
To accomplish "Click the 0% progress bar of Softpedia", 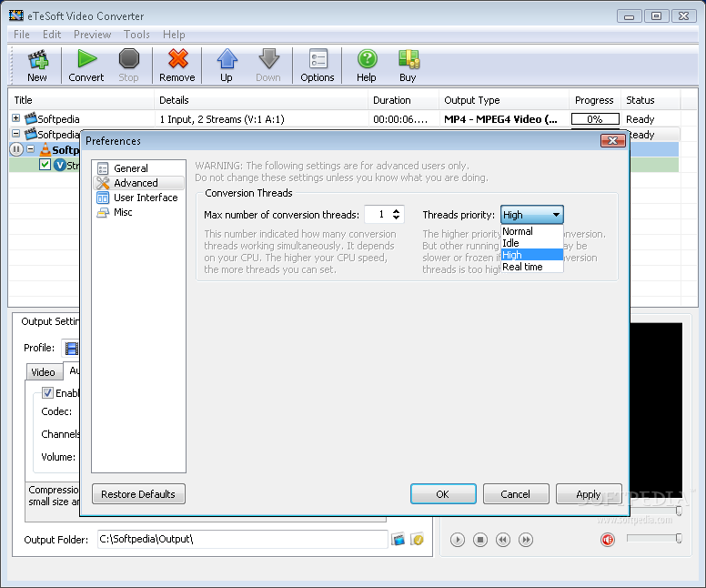I will [595, 119].
